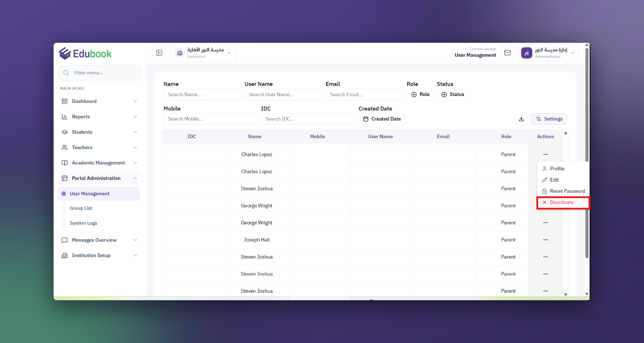The width and height of the screenshot is (644, 343).
Task: Click the Teachers people icon
Action: click(64, 147)
